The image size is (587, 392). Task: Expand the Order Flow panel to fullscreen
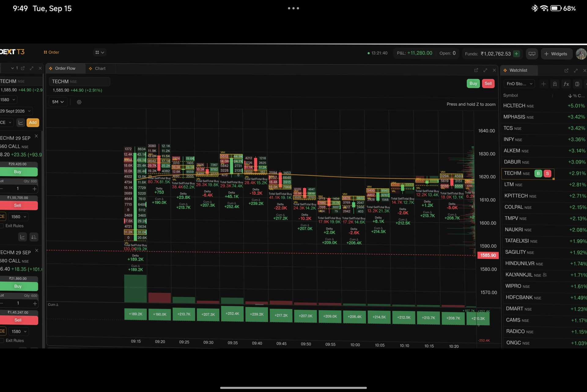485,70
